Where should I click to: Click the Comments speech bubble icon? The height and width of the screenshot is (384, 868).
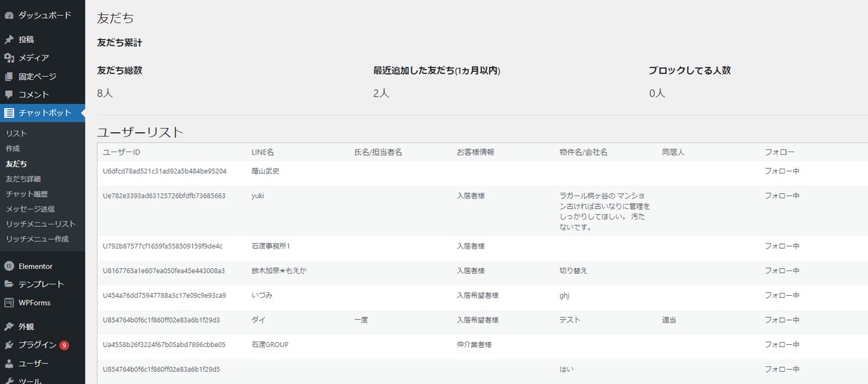tap(9, 95)
